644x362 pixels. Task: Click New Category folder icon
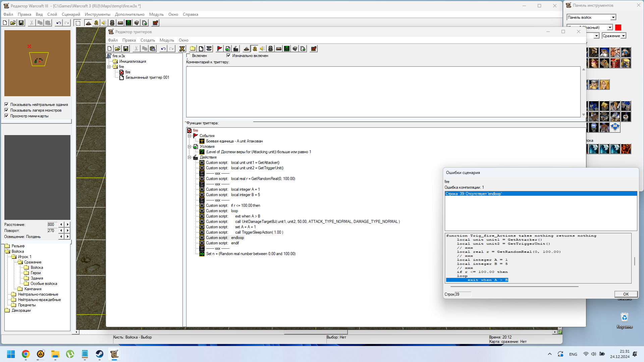193,49
